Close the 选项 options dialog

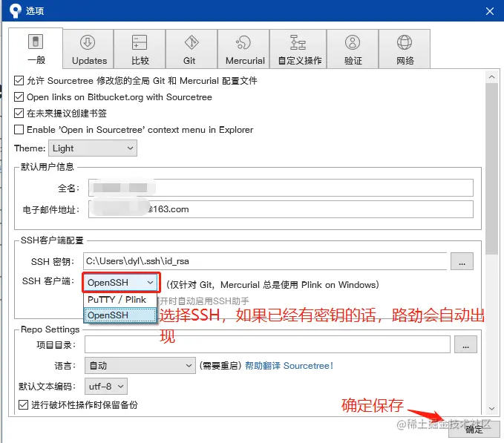(x=490, y=11)
